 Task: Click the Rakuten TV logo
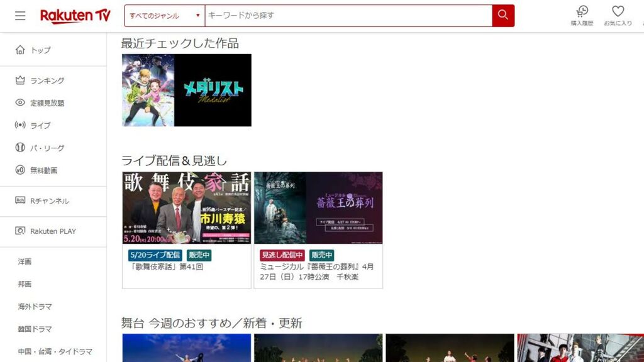tap(75, 16)
